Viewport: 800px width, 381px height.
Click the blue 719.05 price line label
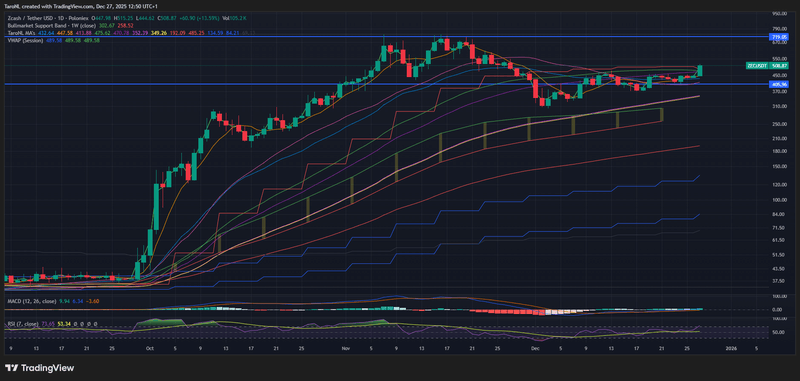[778, 37]
